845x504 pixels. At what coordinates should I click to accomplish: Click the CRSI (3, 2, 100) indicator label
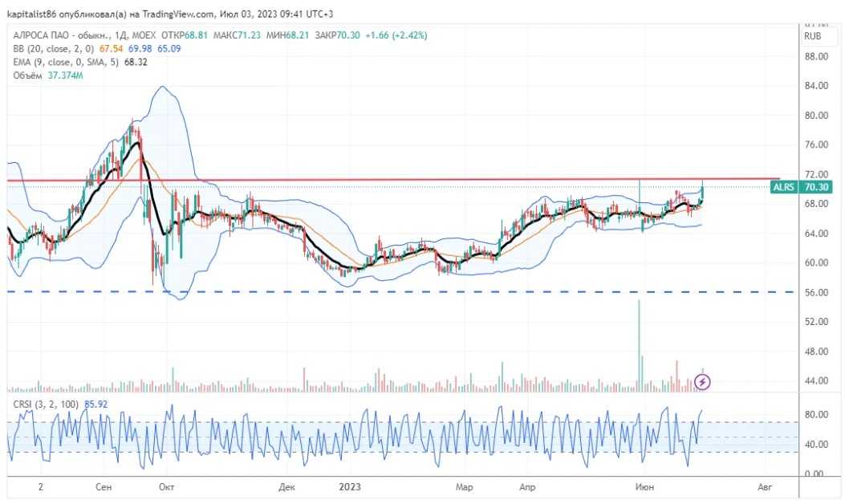(45, 404)
